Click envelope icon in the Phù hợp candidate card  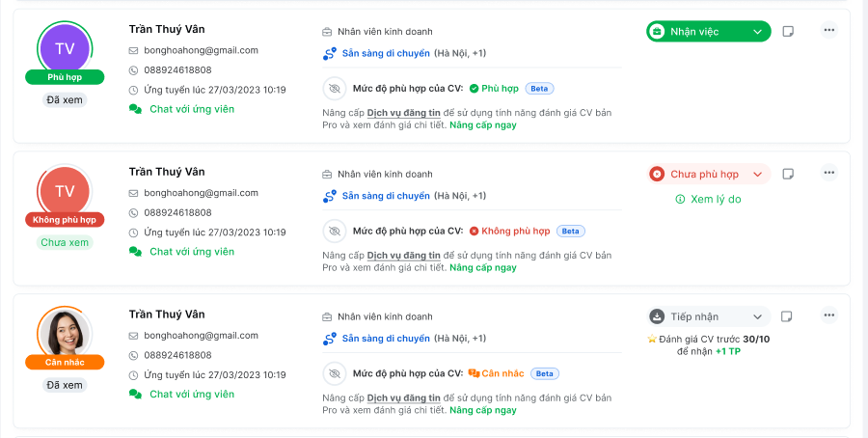(133, 50)
